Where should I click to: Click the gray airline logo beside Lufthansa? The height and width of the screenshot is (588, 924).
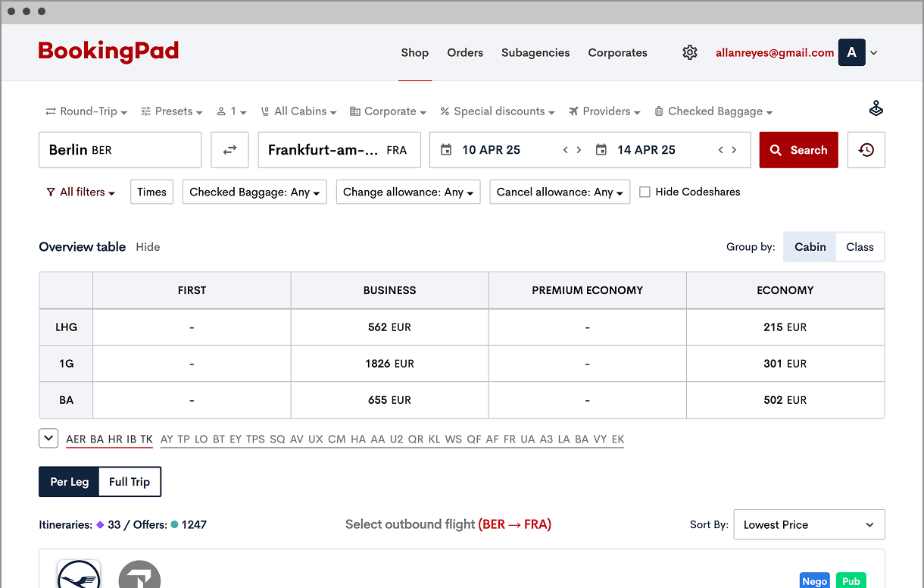140,574
